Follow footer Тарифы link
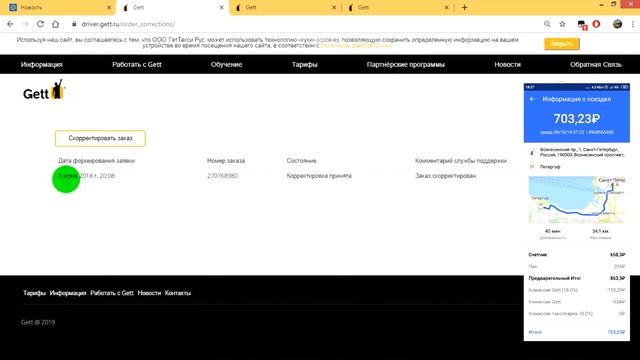This screenshot has width=640, height=360. (x=34, y=293)
